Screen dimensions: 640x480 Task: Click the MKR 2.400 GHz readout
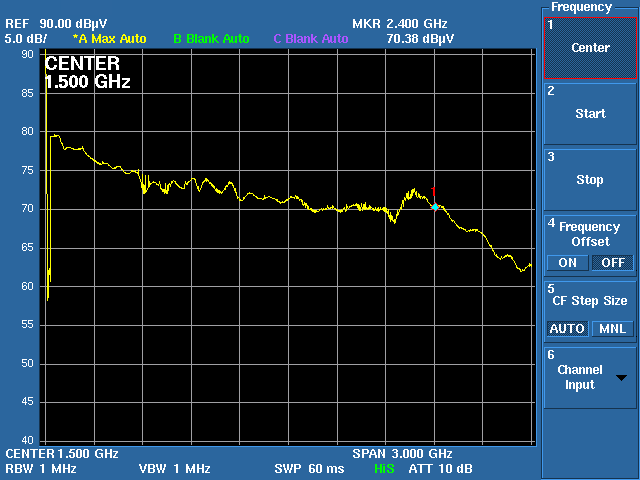click(400, 24)
